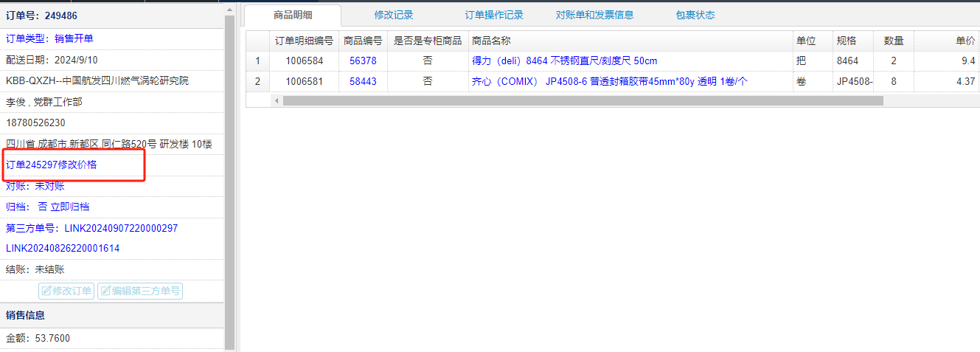Click the contact 李俊 , 党群工作部

point(44,102)
